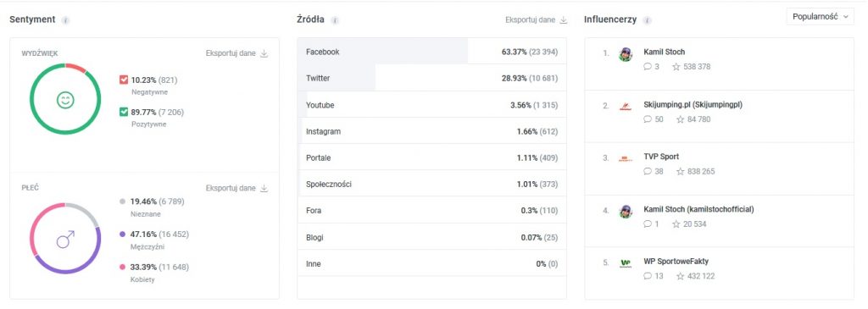Viewport: 868px width, 309px height.
Task: Click download icon in Wydźwięk export
Action: [x=264, y=53]
